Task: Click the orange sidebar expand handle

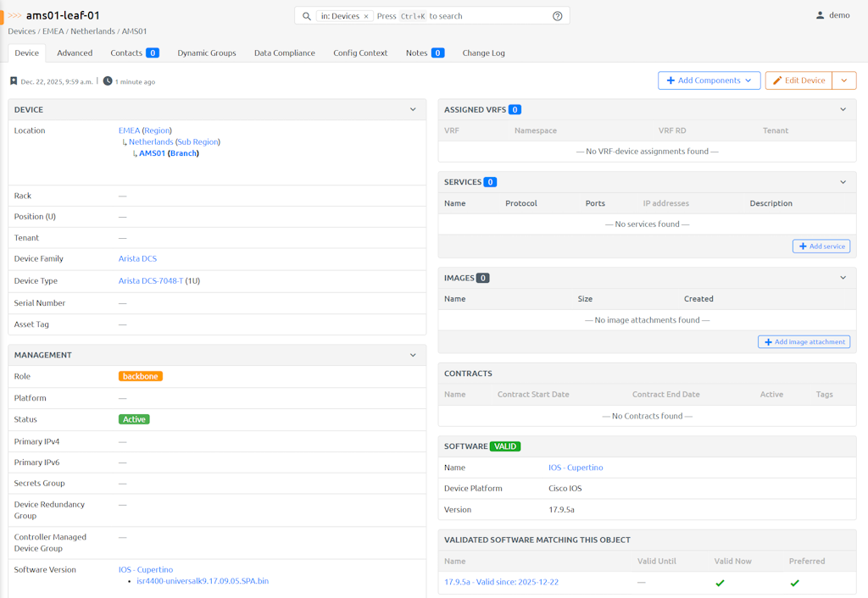Action: tap(2, 16)
